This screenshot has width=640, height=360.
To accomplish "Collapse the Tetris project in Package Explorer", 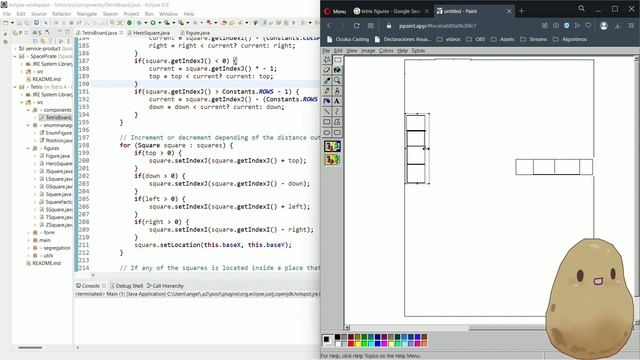I will (x=16, y=87).
